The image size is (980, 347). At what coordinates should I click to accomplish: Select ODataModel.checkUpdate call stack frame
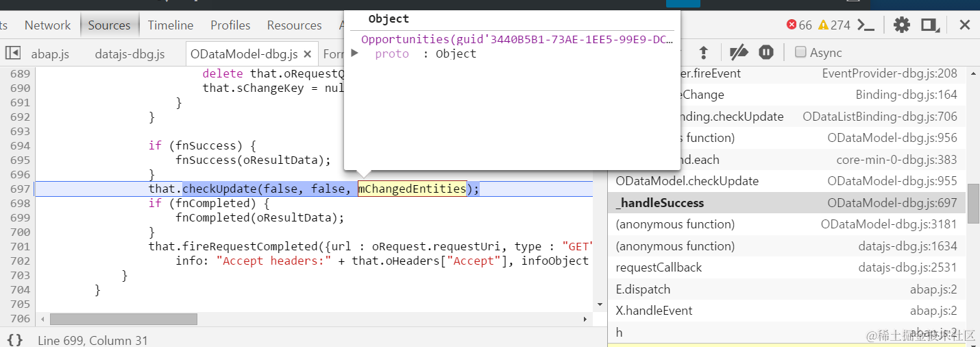point(787,181)
